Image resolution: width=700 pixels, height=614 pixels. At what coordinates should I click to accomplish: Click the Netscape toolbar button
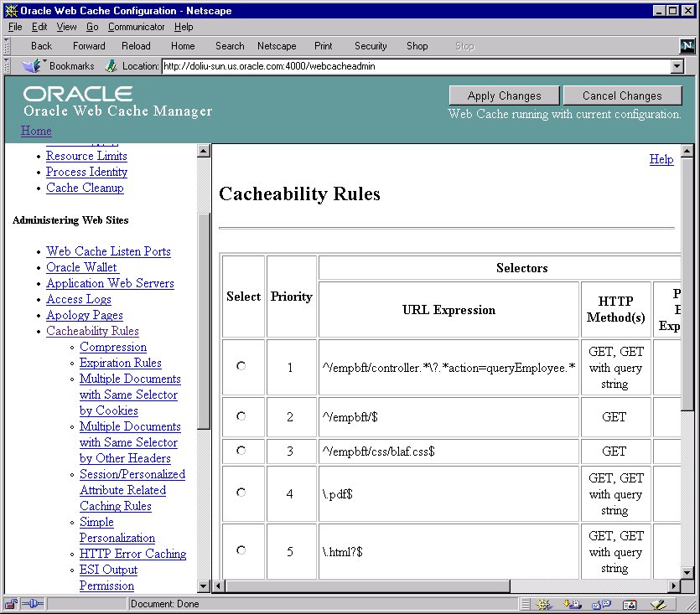[x=277, y=46]
